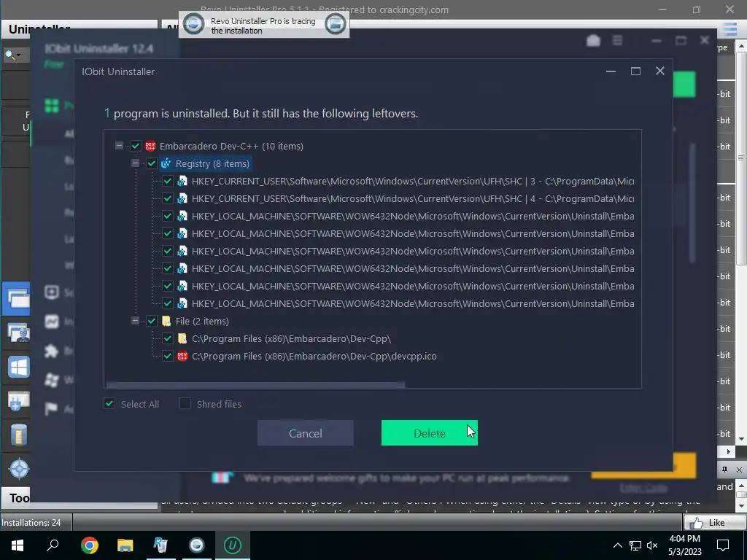Image resolution: width=747 pixels, height=560 pixels.
Task: Open Google Chrome from the taskbar
Action: [x=89, y=545]
